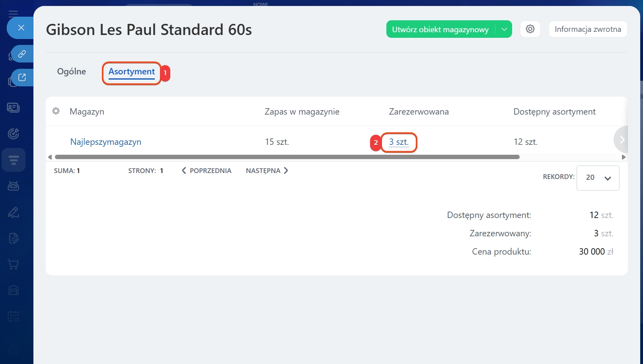This screenshot has height=364, width=643.
Task: Click the SUMA: 1 counter
Action: pos(67,171)
